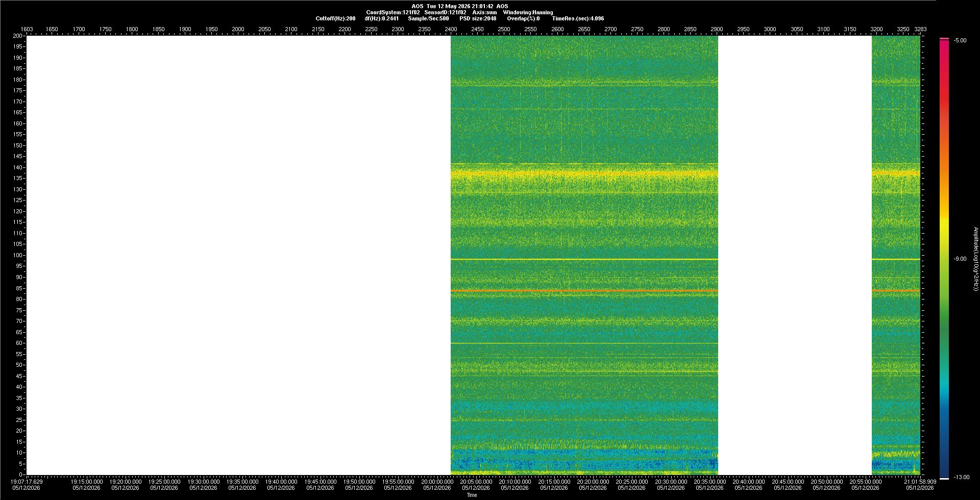Click the broad yellow band near 137 Hz

[584, 173]
